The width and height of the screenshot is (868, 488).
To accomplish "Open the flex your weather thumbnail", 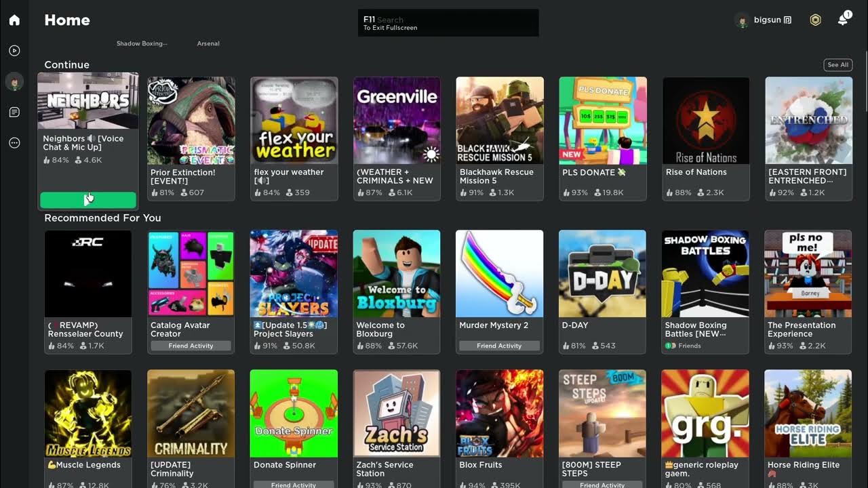I will pyautogui.click(x=294, y=121).
